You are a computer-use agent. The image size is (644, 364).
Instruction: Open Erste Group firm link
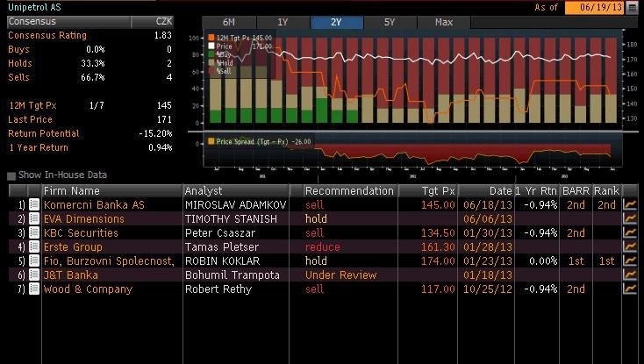(x=73, y=246)
